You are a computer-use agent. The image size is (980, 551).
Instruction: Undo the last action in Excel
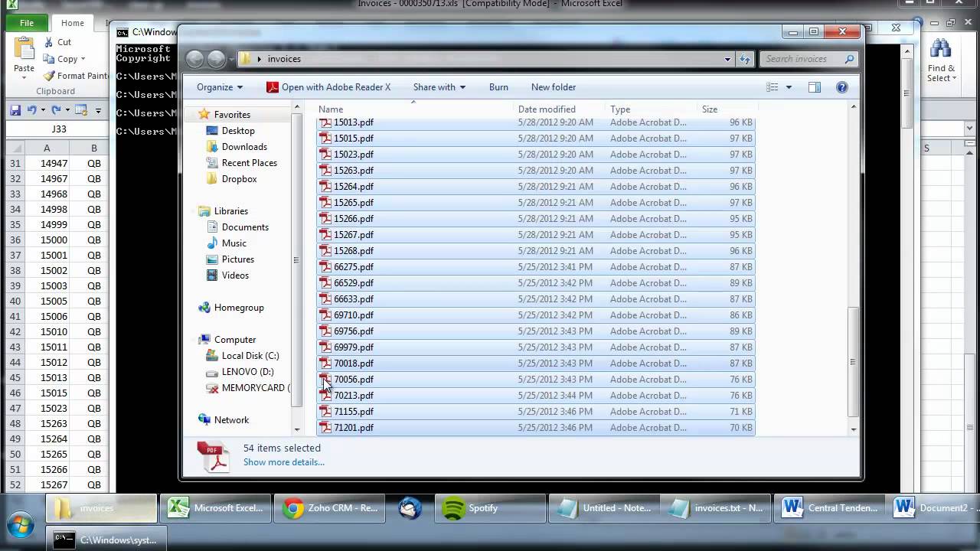31,110
